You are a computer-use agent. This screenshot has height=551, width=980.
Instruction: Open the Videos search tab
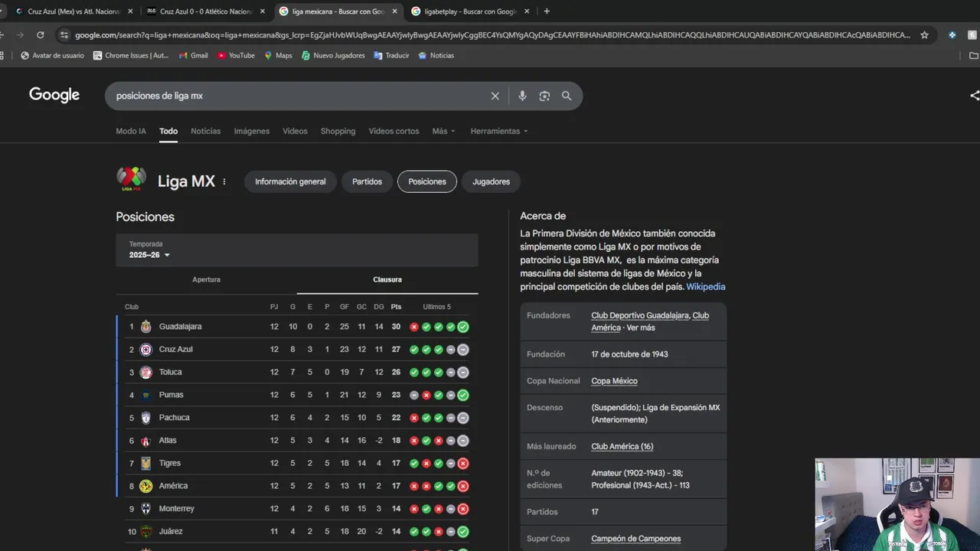[x=295, y=131]
